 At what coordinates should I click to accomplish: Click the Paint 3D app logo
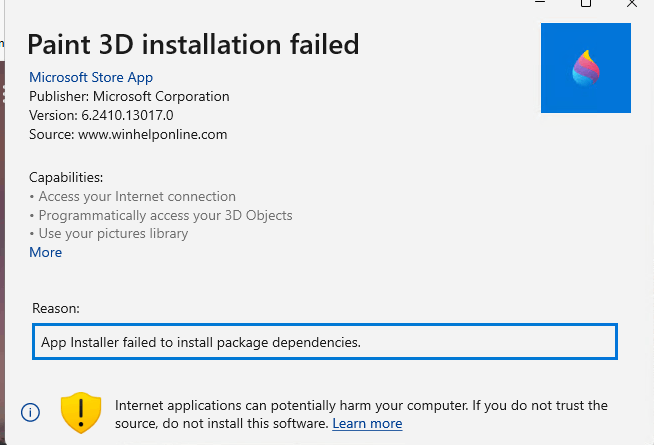point(585,68)
